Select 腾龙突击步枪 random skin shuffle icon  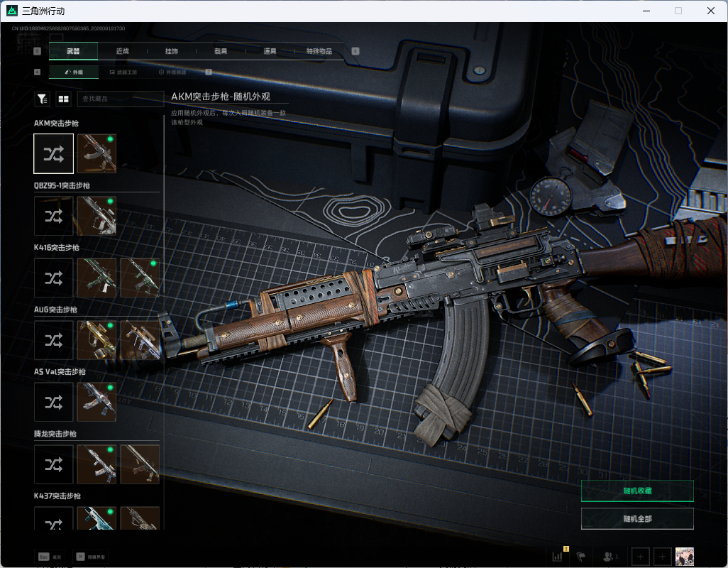(x=54, y=464)
